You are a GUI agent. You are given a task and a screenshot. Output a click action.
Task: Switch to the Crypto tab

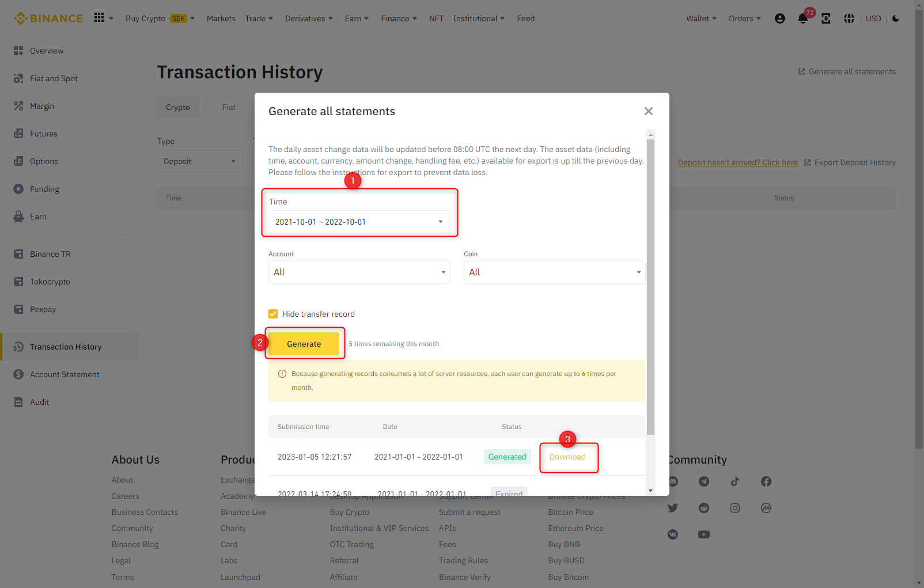pyautogui.click(x=178, y=107)
